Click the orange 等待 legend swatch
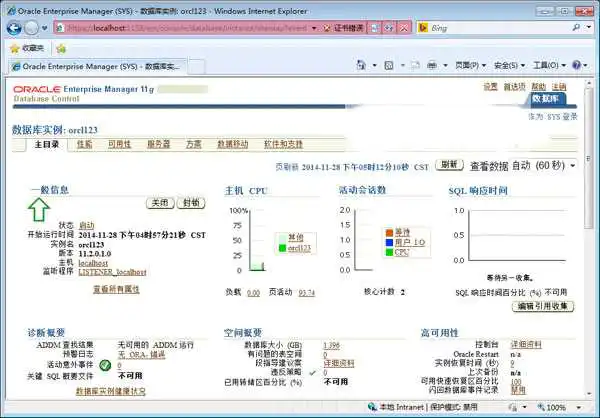 click(389, 232)
